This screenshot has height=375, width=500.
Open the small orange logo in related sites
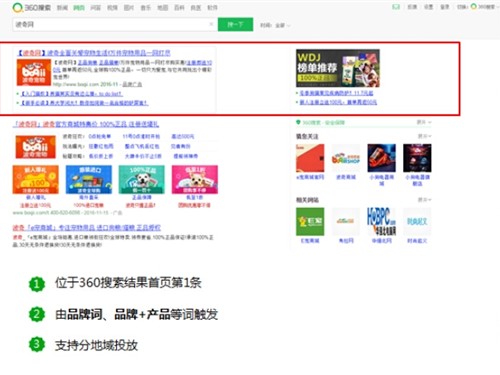[x=346, y=222]
